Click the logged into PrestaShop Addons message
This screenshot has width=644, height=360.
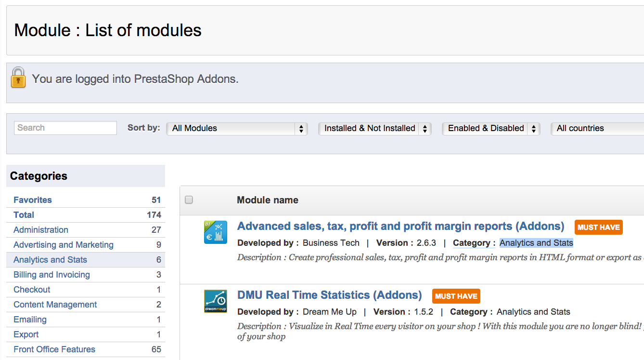coord(135,79)
